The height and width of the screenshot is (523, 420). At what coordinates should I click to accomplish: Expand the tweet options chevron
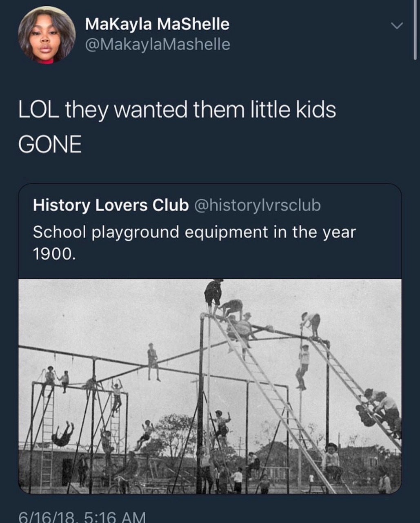click(x=397, y=26)
